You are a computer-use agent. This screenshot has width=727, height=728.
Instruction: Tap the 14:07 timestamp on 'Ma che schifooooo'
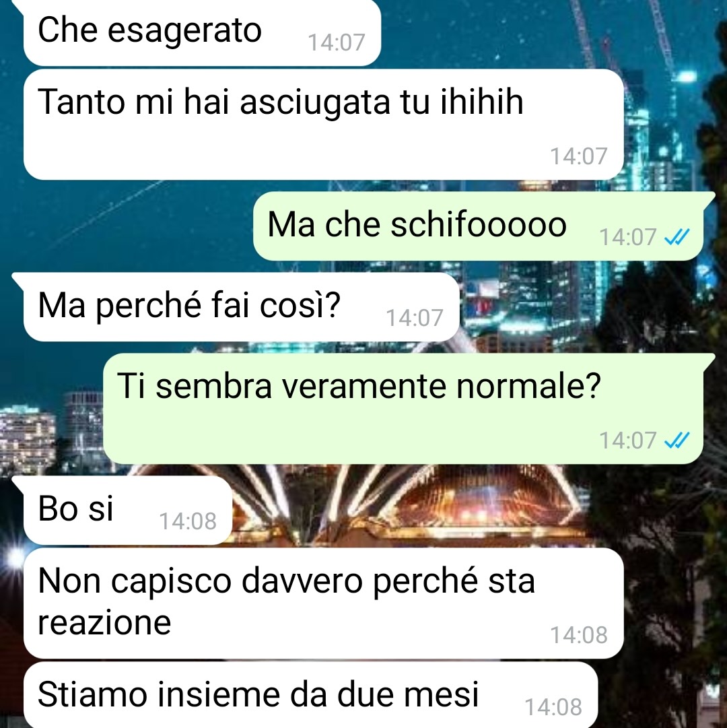[627, 237]
